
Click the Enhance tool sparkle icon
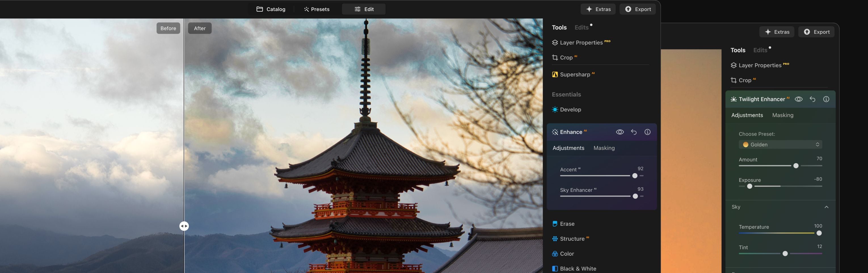555,132
